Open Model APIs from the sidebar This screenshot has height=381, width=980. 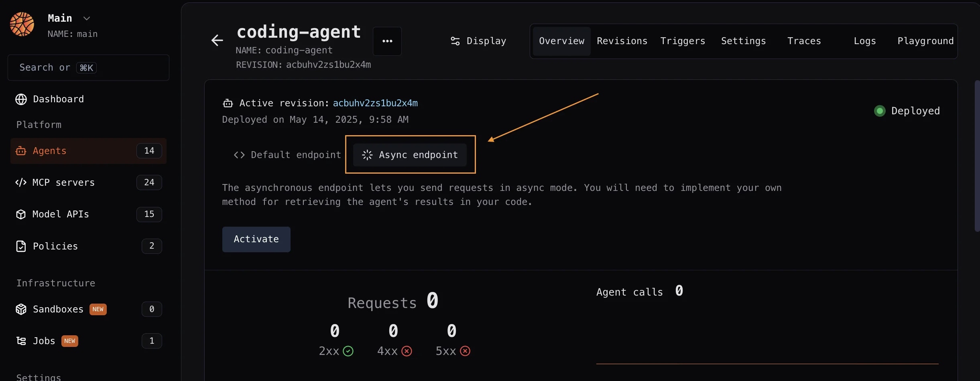60,214
